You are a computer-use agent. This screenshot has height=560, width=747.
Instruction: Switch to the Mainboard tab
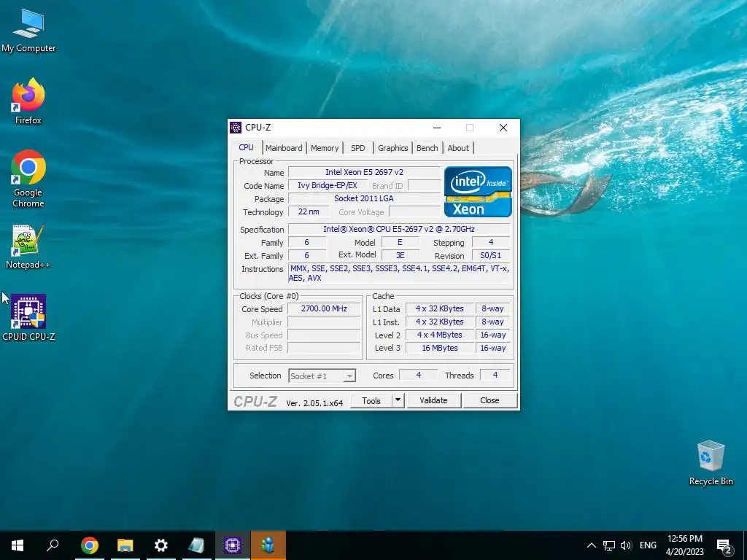[284, 148]
